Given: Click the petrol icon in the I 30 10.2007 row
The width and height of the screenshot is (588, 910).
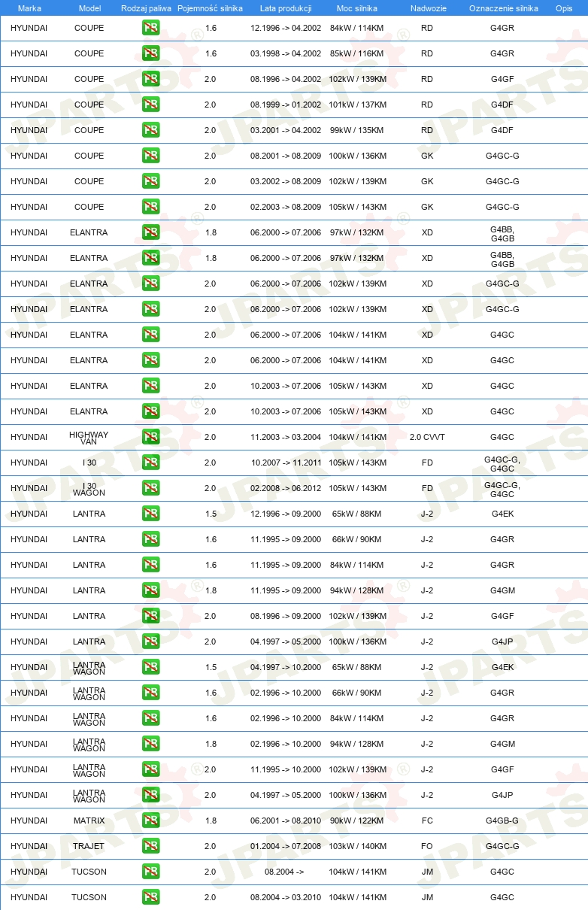Looking at the screenshot, I should click(x=150, y=463).
